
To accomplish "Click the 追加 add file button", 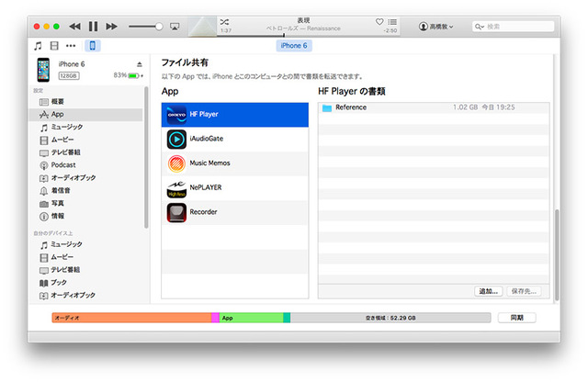I will [488, 290].
